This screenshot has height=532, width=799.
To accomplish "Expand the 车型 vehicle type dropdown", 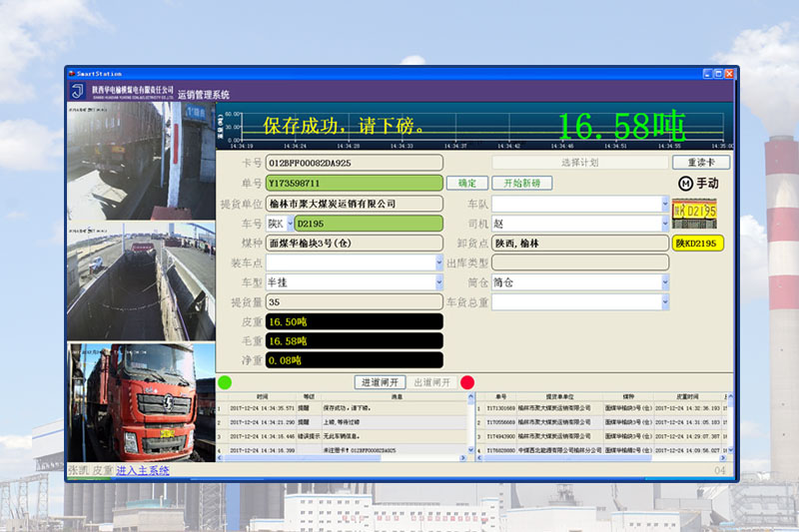I will [x=438, y=282].
